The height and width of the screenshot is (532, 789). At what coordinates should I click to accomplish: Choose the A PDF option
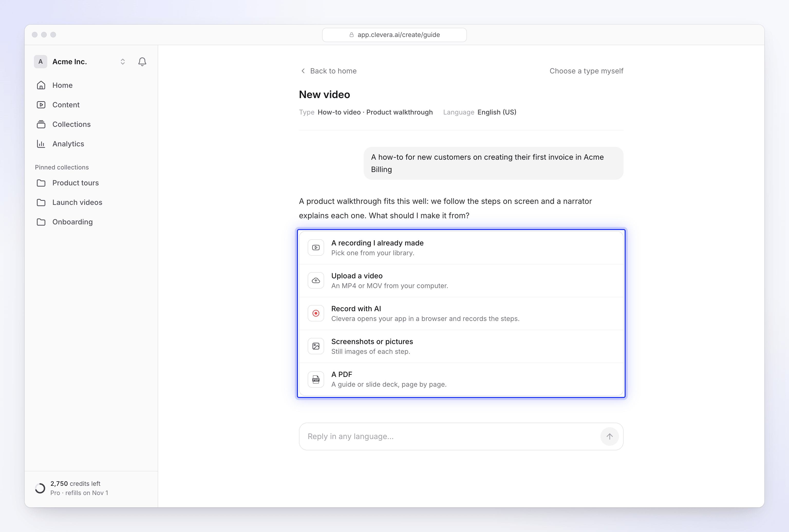click(x=461, y=379)
